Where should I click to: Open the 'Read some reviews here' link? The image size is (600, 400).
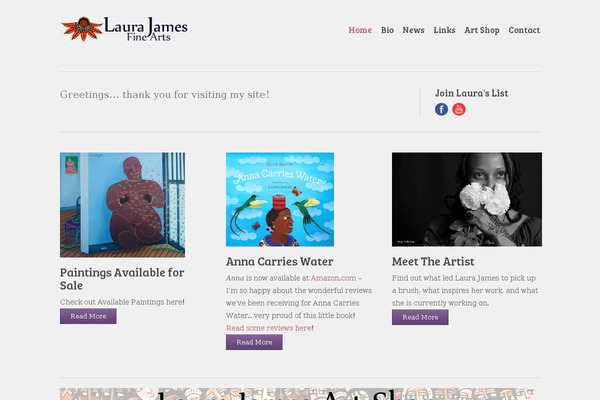click(269, 328)
